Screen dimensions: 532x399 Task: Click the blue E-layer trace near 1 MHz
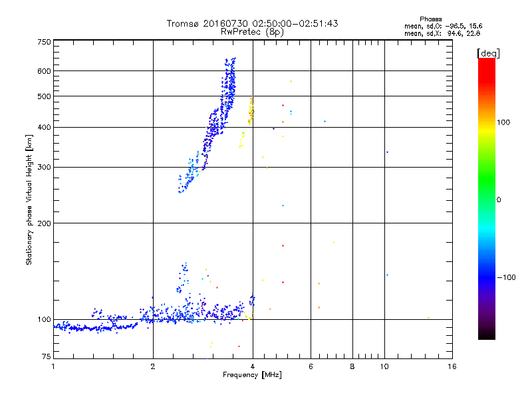point(63,327)
